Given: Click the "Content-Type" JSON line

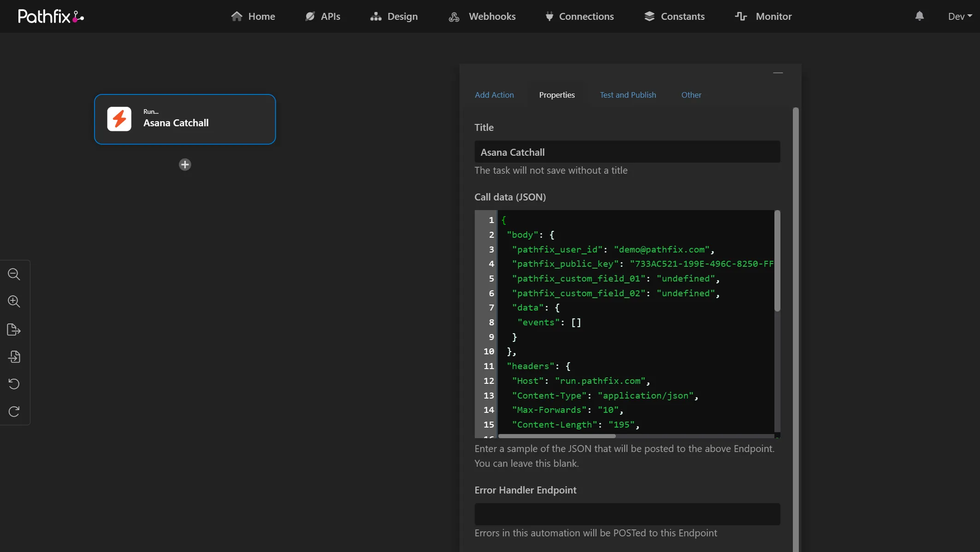Looking at the screenshot, I should 605,396.
